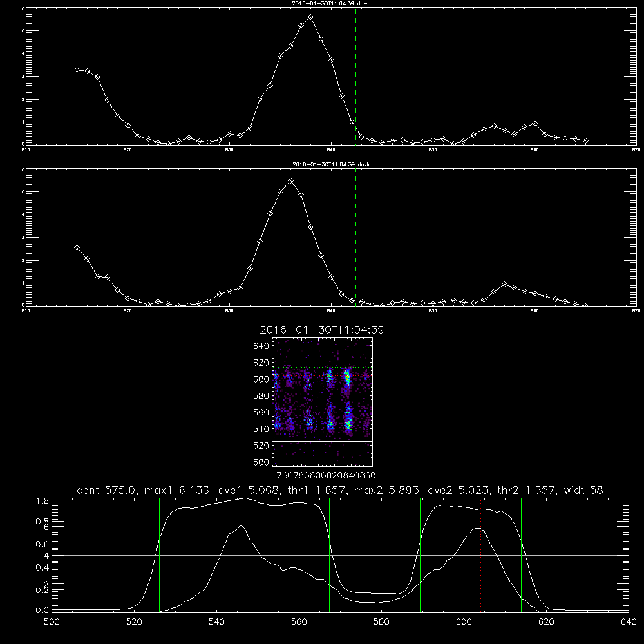Image resolution: width=644 pixels, height=644 pixels.
Task: Click the red dotted line near 546
Action: (241, 555)
